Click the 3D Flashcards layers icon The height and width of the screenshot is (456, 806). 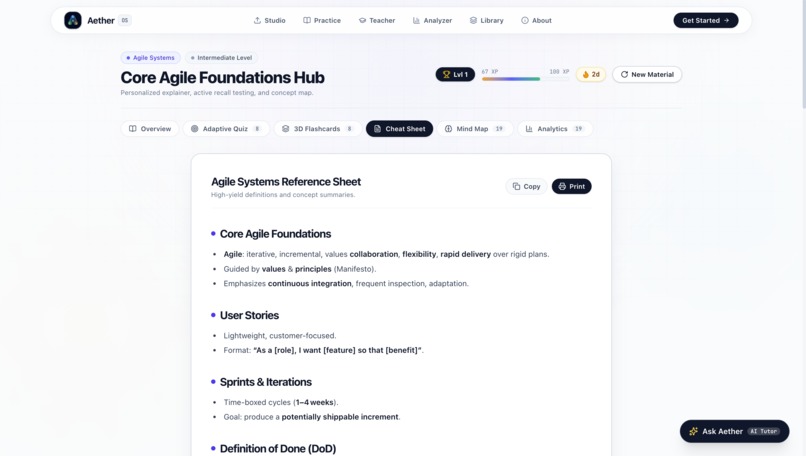click(x=285, y=129)
